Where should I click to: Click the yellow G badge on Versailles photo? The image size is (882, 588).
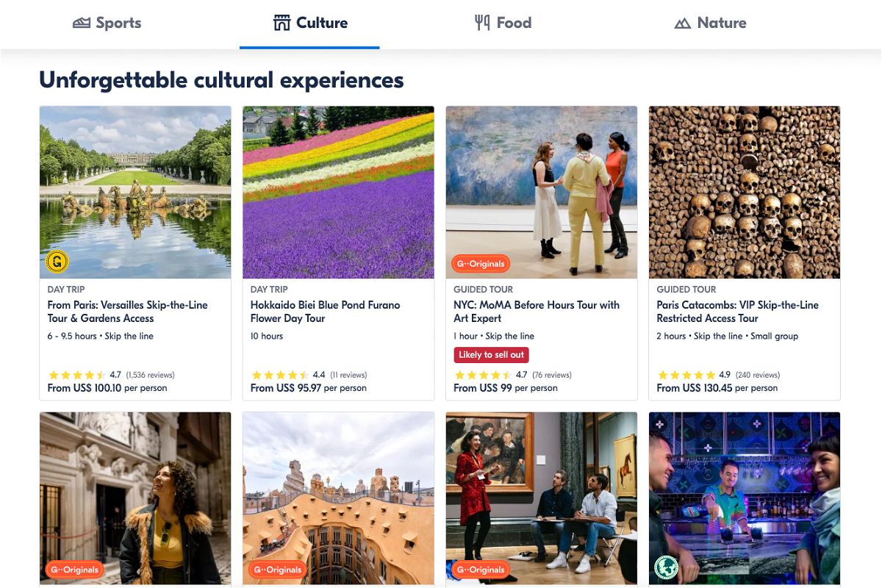pos(57,261)
